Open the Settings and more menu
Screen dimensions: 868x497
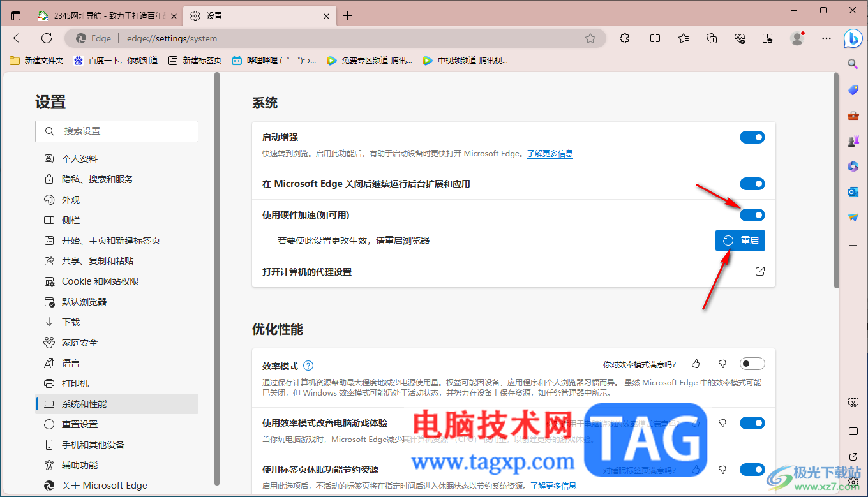coord(827,38)
